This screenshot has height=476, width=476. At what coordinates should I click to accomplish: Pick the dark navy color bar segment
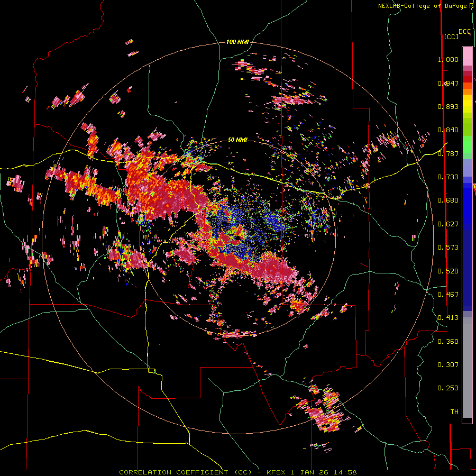pyautogui.click(x=467, y=270)
